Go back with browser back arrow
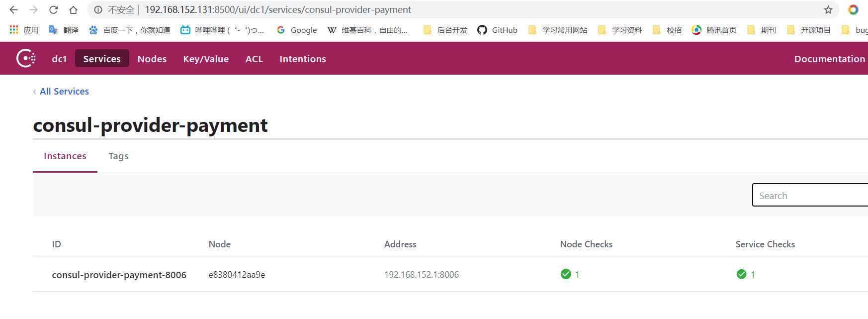The image size is (868, 319). (13, 10)
